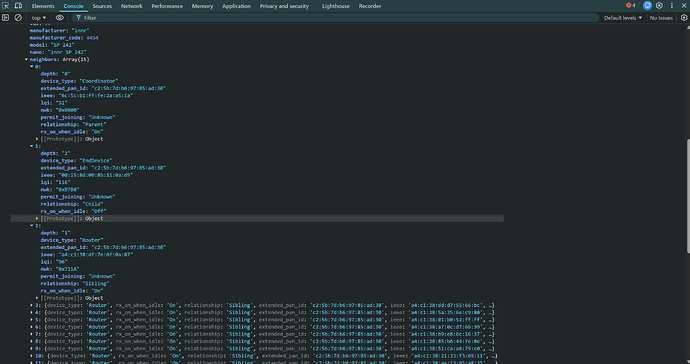Click device_type "EndDevice" value
Viewport: 690px width, 364px height.
[96, 161]
